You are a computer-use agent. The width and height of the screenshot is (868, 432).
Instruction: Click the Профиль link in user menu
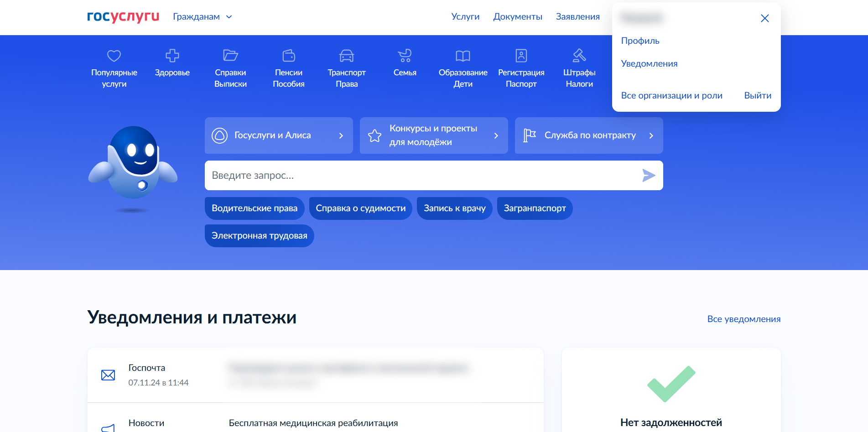pos(640,41)
